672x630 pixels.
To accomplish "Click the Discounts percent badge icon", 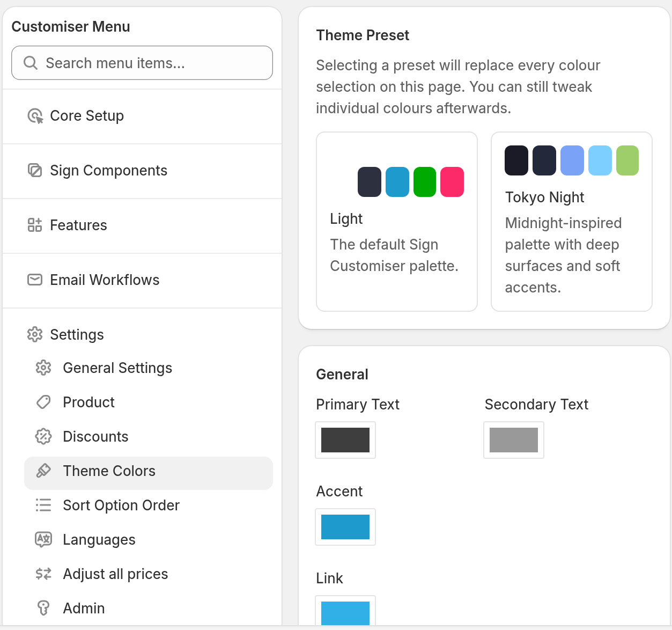I will (x=43, y=437).
